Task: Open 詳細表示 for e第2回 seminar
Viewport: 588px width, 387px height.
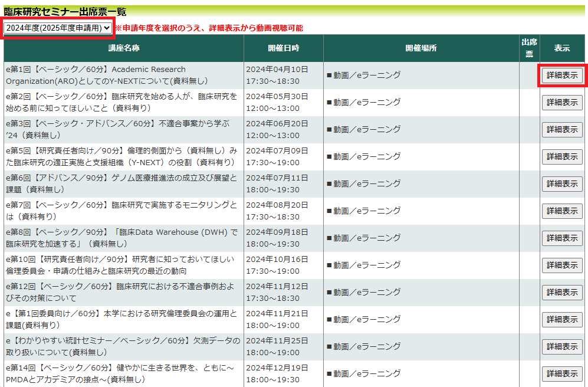Action: tap(561, 103)
